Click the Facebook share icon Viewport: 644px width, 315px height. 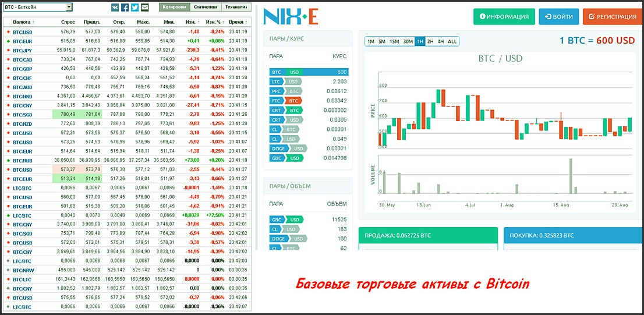[125, 8]
